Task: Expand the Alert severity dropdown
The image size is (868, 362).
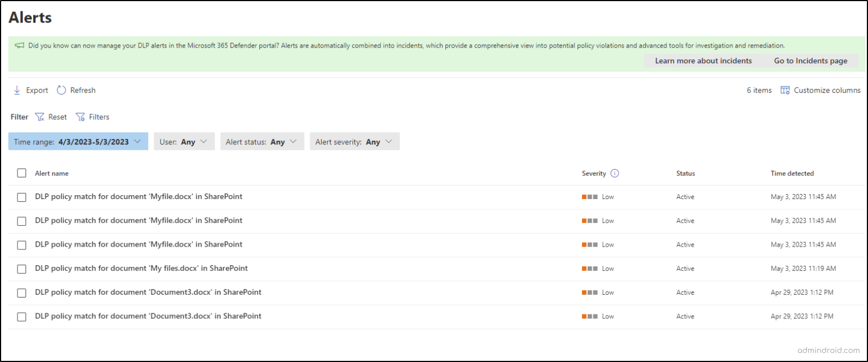Action: coord(354,141)
